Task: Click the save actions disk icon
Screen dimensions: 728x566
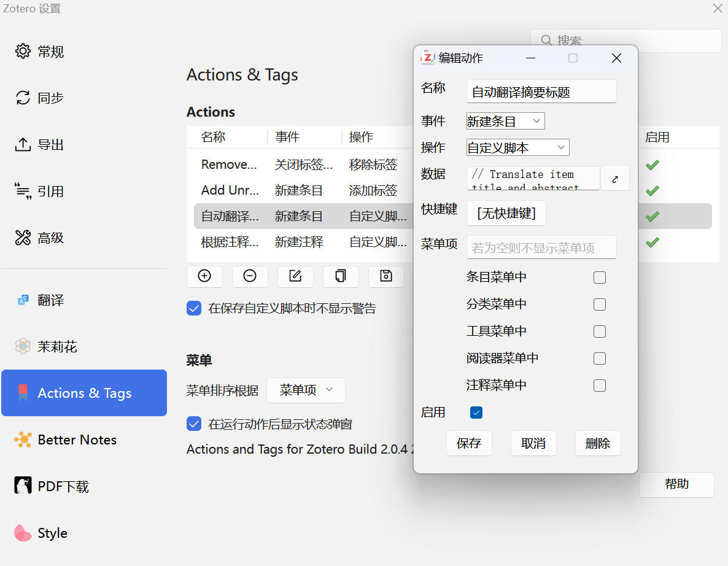Action: point(386,276)
